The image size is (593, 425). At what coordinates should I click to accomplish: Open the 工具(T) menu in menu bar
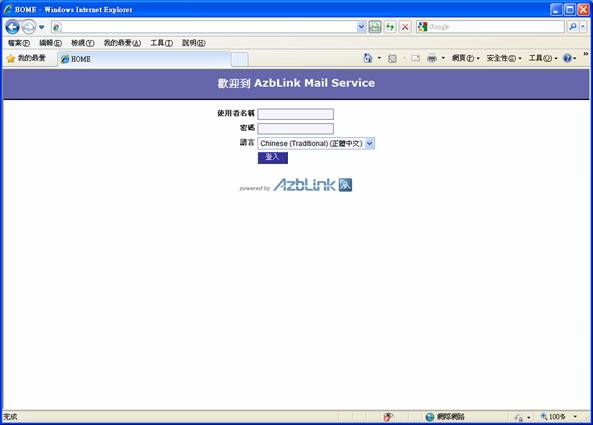(161, 43)
